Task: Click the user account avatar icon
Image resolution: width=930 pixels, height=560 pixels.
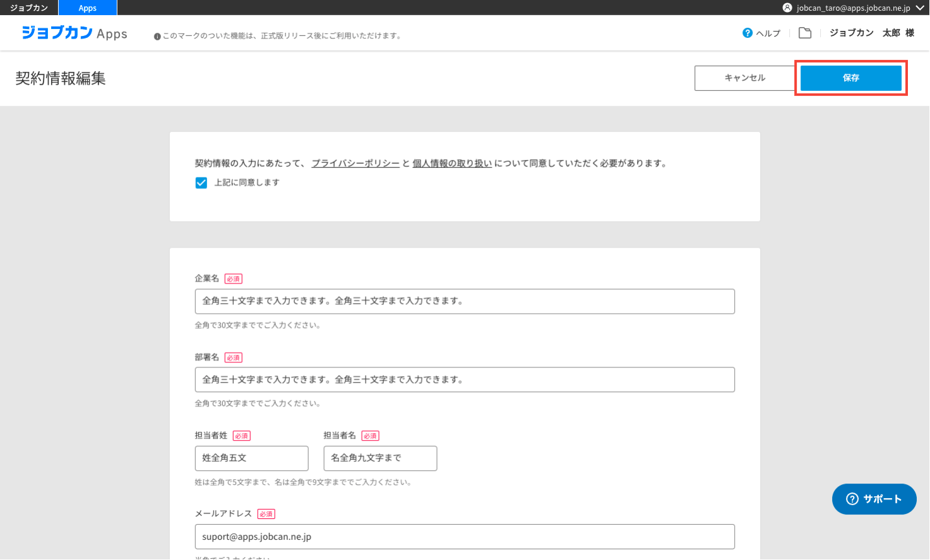Action: (x=787, y=8)
